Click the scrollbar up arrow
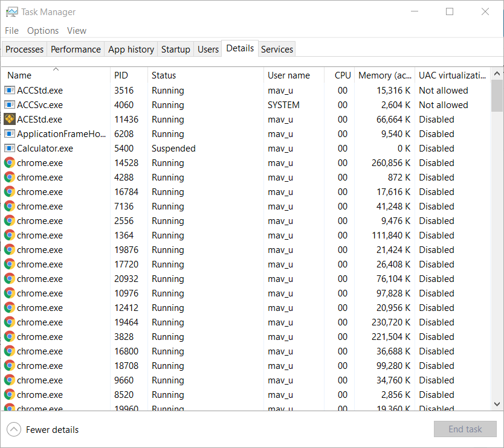The height and width of the screenshot is (448, 504). click(x=497, y=74)
